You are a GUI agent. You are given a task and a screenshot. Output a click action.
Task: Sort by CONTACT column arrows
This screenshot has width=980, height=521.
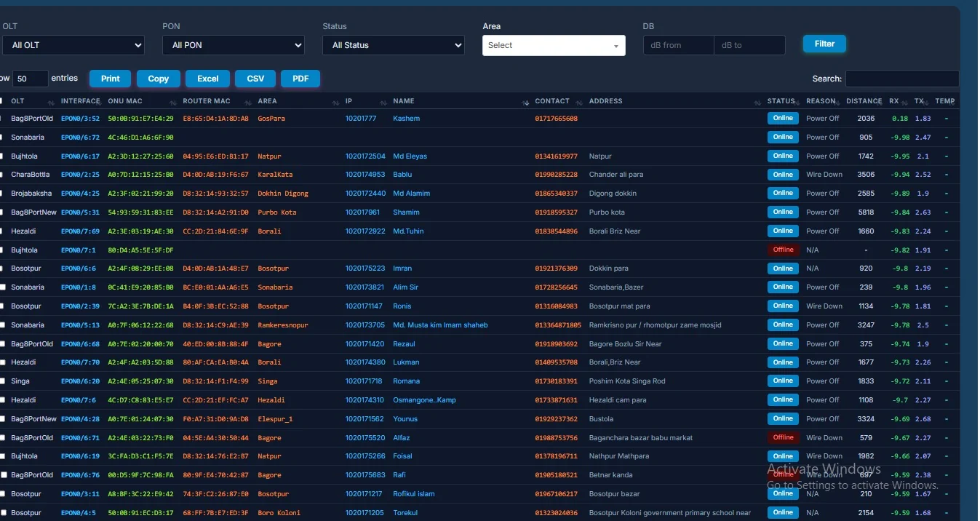point(580,102)
